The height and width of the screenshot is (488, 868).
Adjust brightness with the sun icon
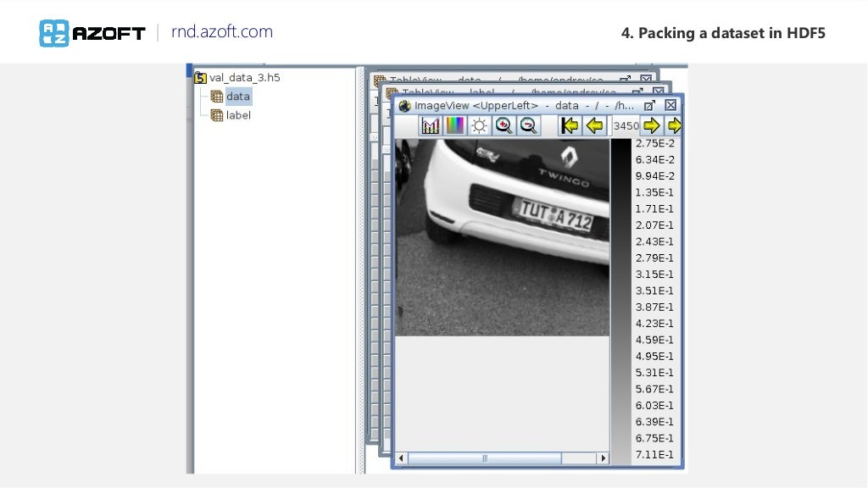479,125
